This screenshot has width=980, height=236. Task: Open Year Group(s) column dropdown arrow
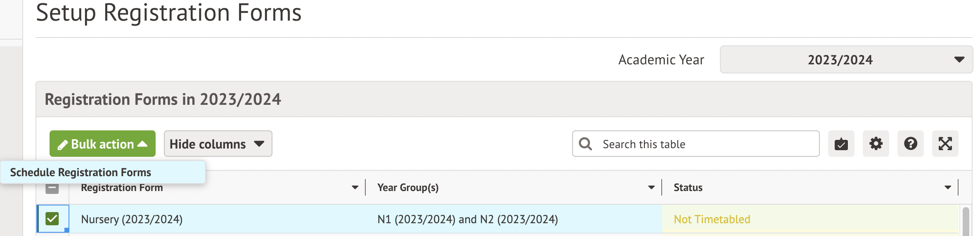point(651,188)
